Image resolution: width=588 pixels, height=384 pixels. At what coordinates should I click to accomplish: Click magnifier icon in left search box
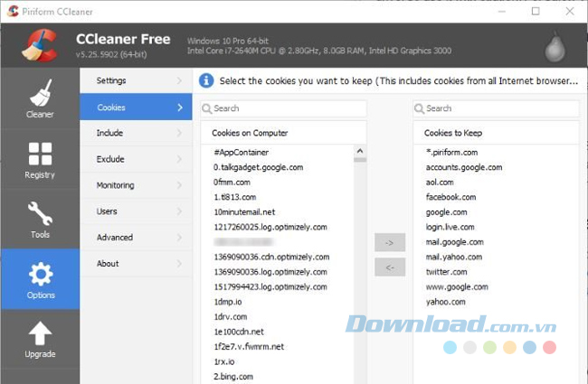206,108
